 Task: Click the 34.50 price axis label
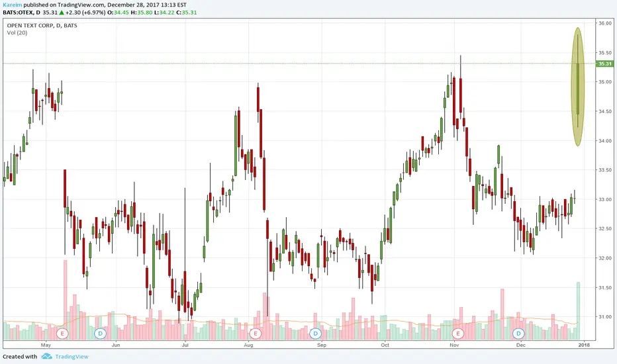[605, 111]
